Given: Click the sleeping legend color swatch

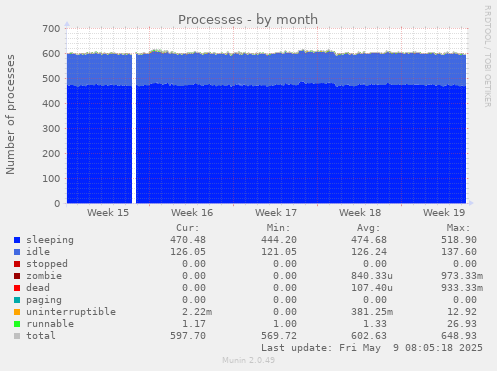Looking at the screenshot, I should [x=17, y=240].
